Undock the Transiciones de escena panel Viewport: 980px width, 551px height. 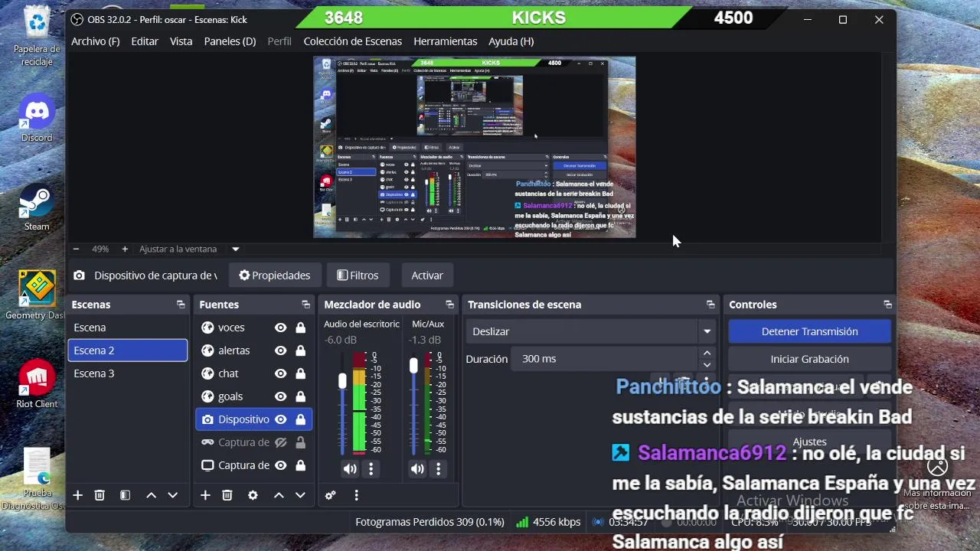point(710,305)
